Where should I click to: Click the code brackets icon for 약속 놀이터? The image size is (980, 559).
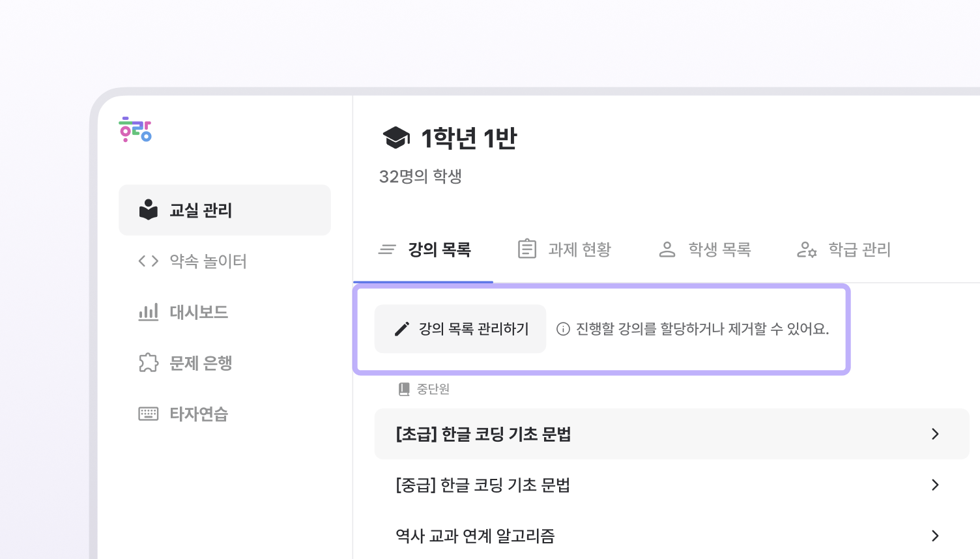[149, 261]
